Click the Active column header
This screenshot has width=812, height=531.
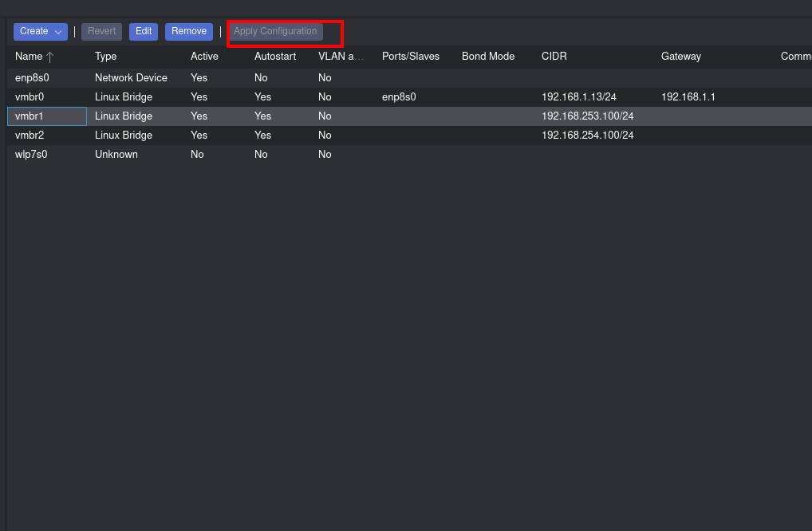point(204,57)
